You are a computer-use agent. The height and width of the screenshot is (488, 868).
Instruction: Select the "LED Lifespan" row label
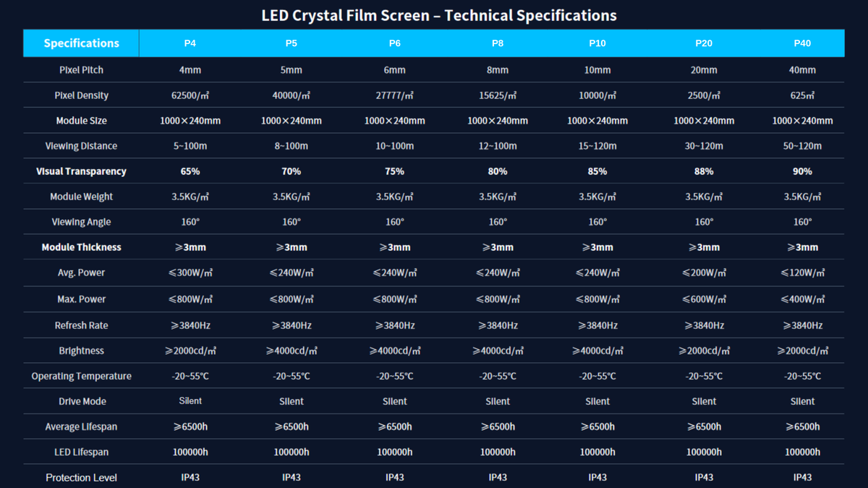pyautogui.click(x=81, y=452)
